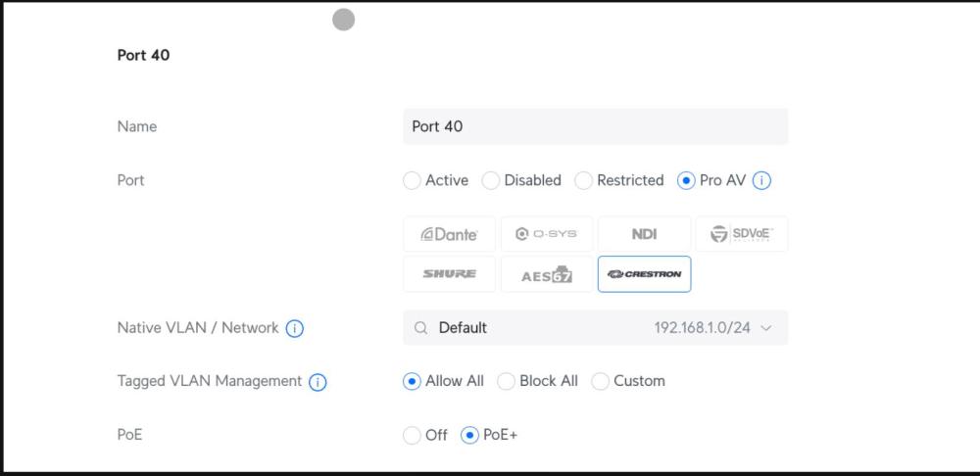980x476 pixels.
Task: Click the Crestron profile tile
Action: [645, 274]
